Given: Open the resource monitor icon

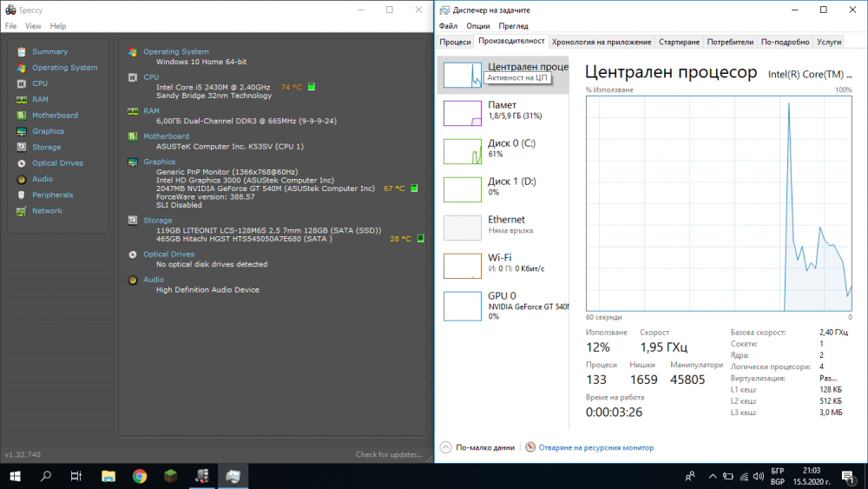Looking at the screenshot, I should point(530,447).
